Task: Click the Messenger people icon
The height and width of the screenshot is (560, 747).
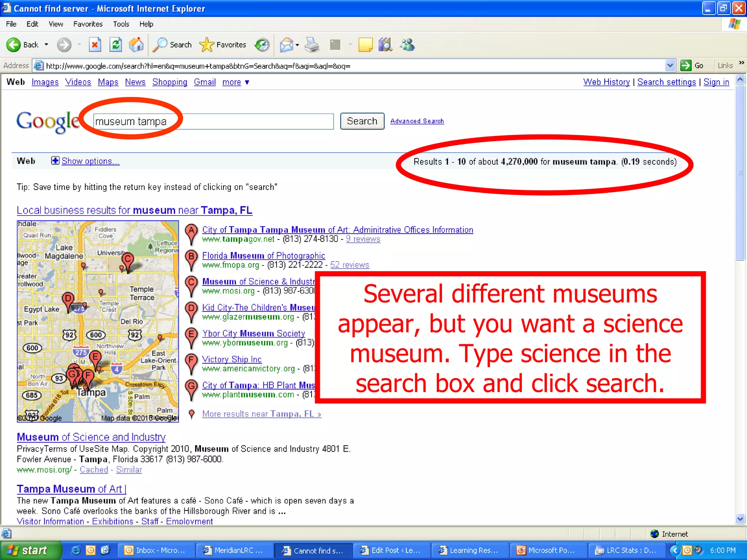Action: (407, 45)
